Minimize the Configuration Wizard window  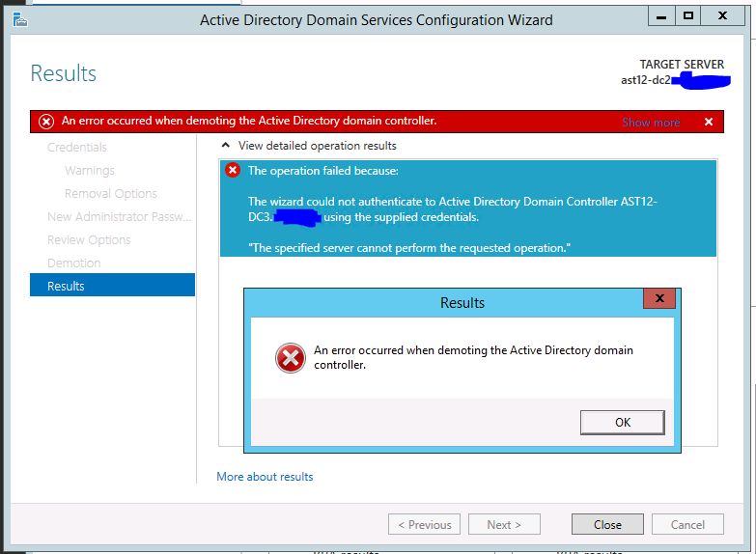tap(661, 16)
